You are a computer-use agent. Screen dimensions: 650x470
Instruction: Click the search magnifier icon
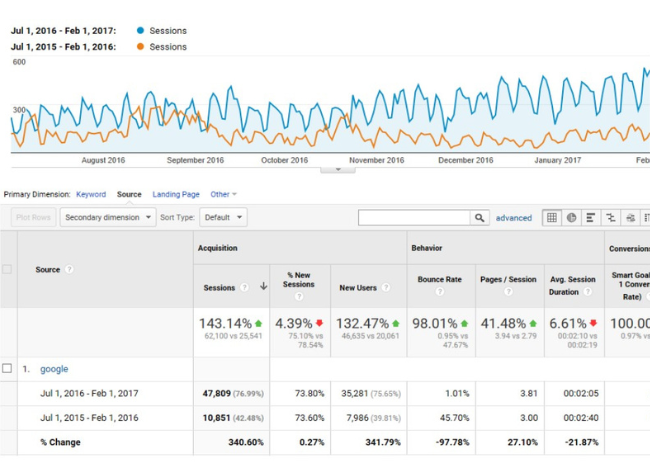point(479,218)
